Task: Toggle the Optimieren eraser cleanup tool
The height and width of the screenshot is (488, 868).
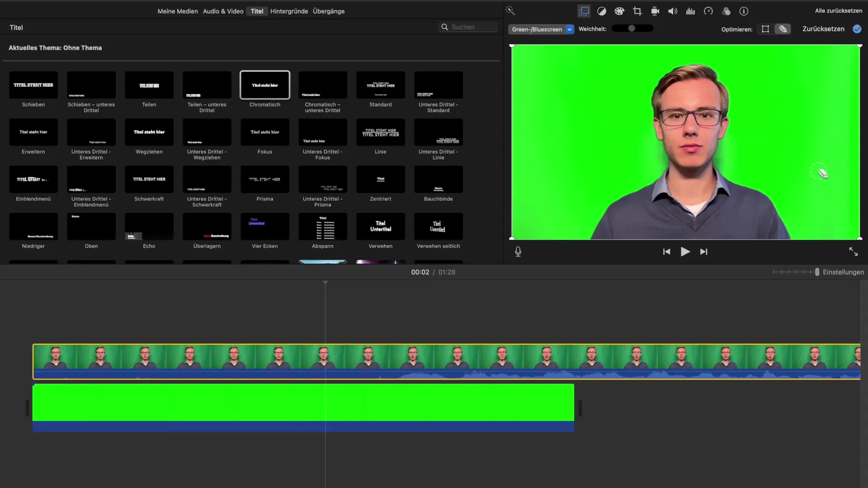Action: 783,29
